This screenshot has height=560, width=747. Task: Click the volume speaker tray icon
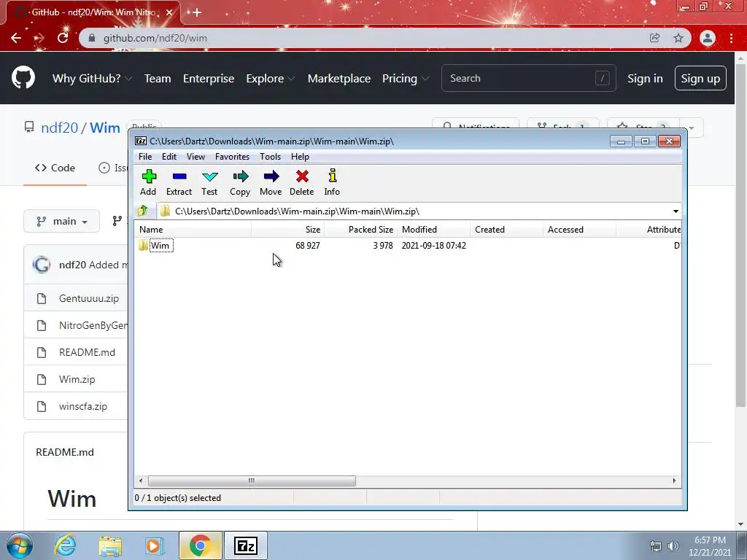tap(673, 546)
